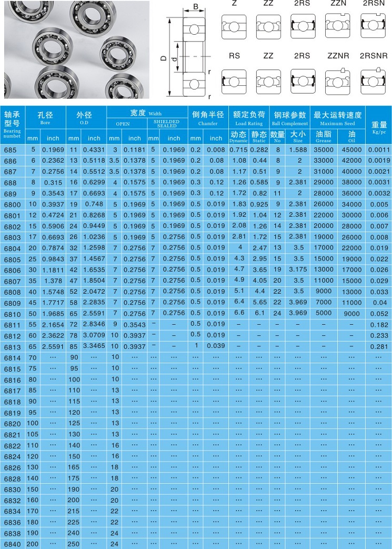The image size is (392, 549).
Task: Click the 3.175 ball size value
Action: (x=298, y=269)
